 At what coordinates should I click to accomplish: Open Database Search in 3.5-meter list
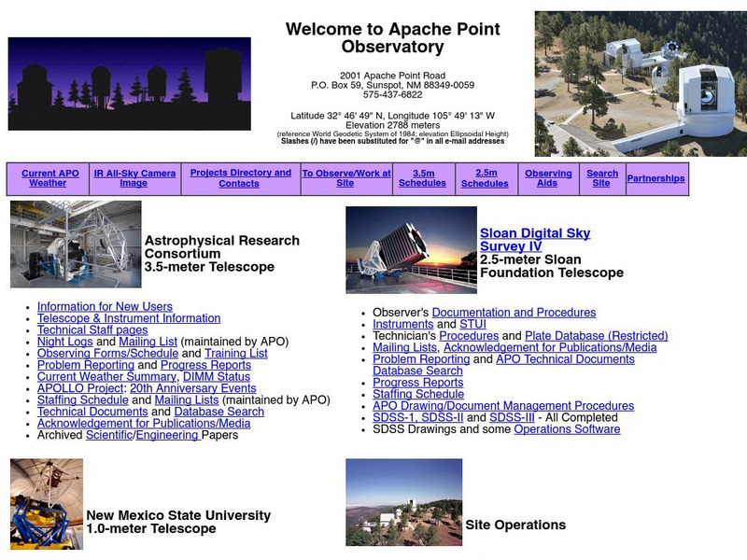[x=219, y=412]
